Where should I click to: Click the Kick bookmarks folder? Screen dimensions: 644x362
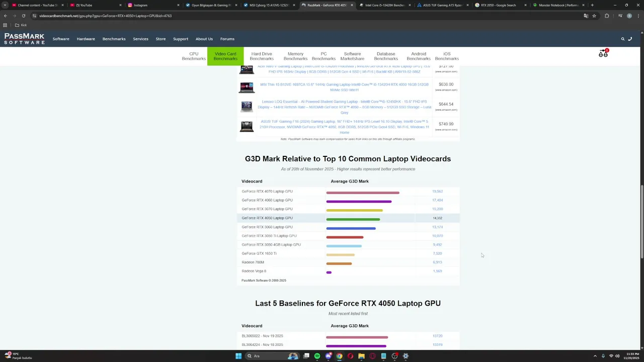tap(21, 25)
